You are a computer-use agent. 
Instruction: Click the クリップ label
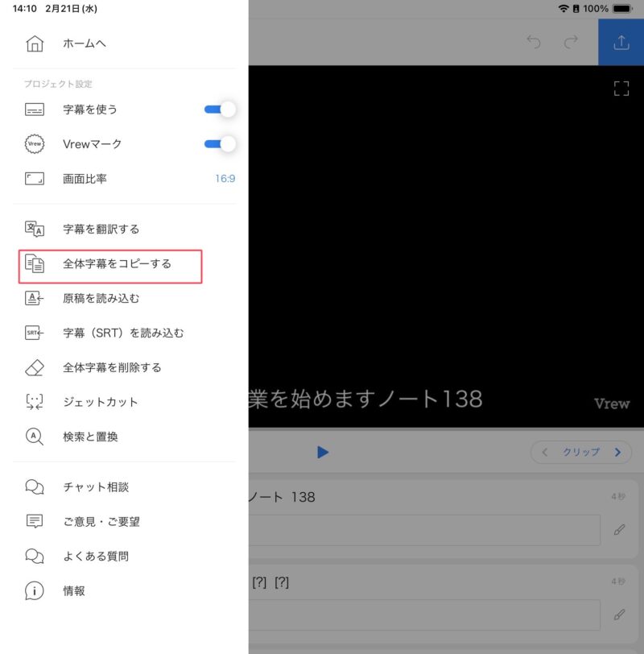[x=581, y=452]
